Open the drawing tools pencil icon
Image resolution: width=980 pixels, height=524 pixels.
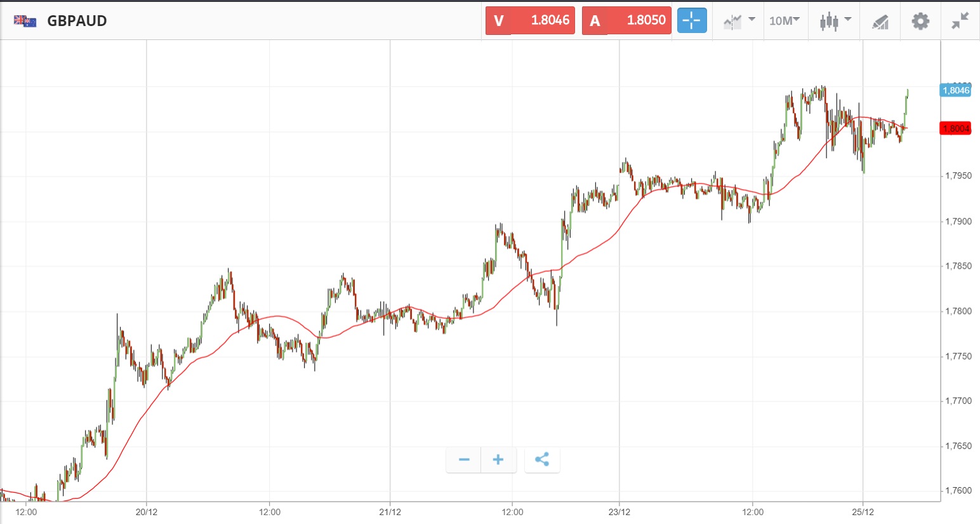(880, 22)
